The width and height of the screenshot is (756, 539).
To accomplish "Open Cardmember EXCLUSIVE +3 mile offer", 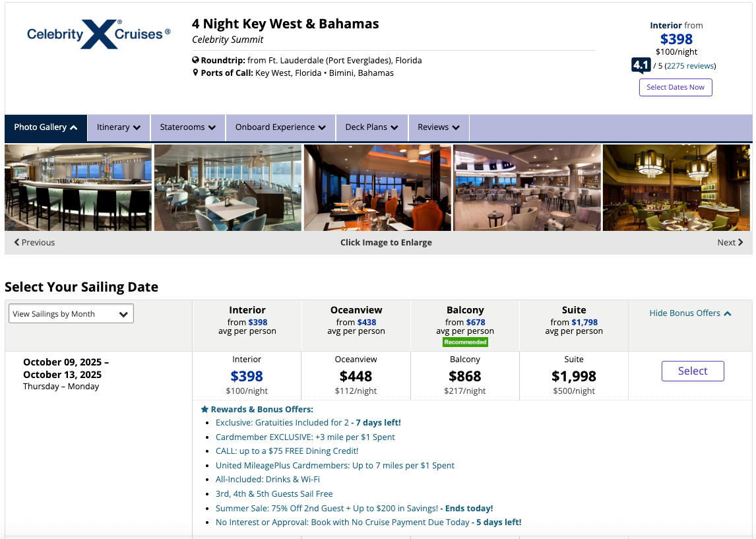I will coord(305,437).
